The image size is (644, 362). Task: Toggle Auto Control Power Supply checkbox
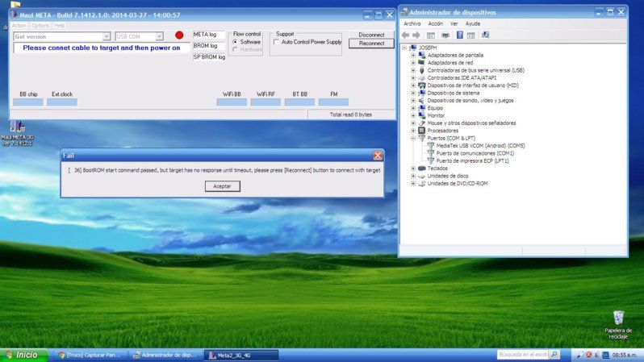pyautogui.click(x=277, y=42)
